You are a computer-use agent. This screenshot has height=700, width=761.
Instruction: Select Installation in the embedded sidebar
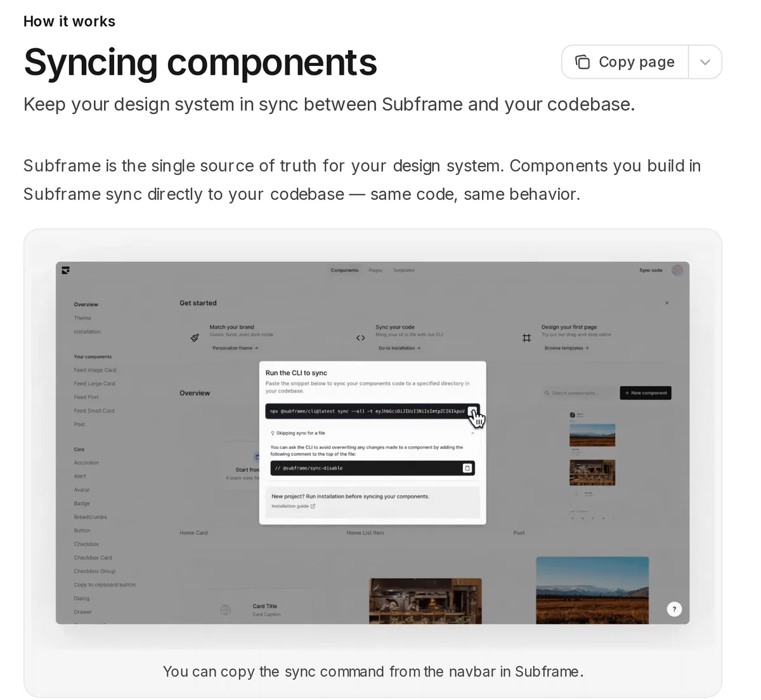pyautogui.click(x=87, y=332)
